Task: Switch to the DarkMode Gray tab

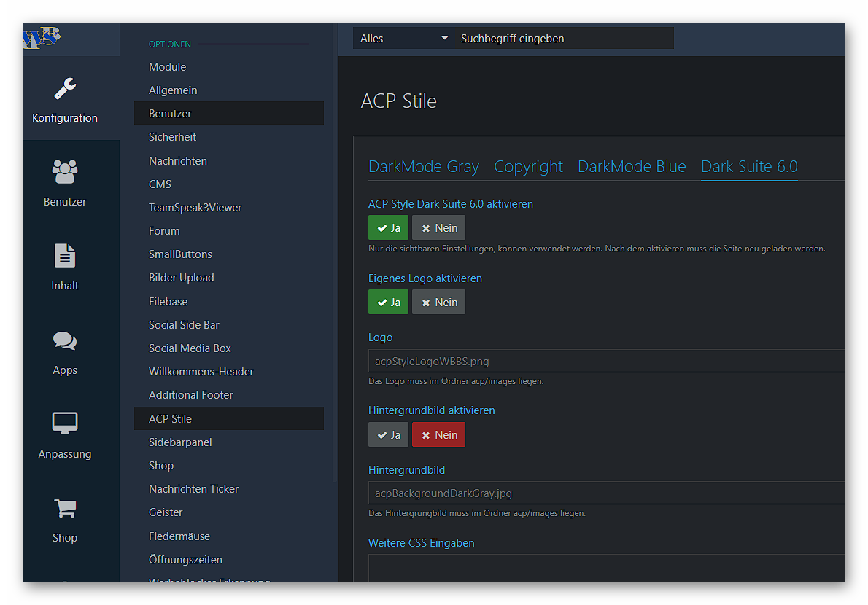Action: click(x=424, y=166)
